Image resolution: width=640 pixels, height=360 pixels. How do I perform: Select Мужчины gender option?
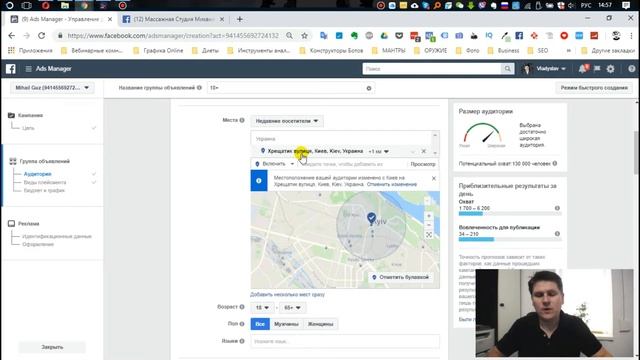click(x=286, y=324)
